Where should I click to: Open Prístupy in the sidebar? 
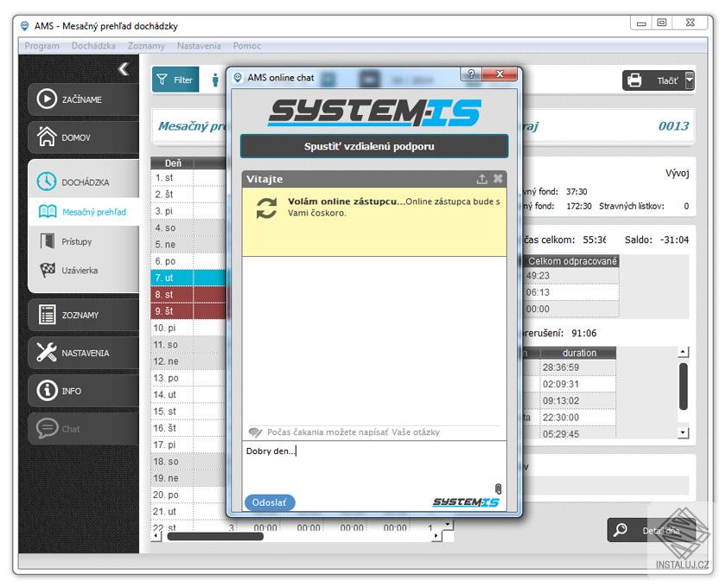[x=76, y=241]
